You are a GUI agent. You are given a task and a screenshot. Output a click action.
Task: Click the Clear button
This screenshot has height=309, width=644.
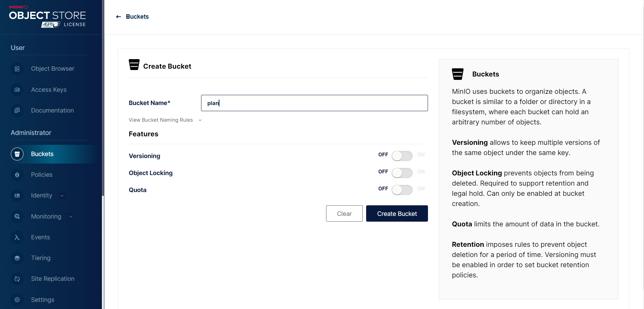point(344,213)
